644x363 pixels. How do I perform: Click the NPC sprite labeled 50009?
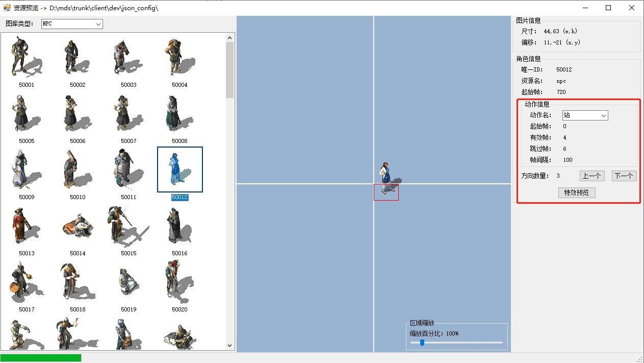pos(26,171)
